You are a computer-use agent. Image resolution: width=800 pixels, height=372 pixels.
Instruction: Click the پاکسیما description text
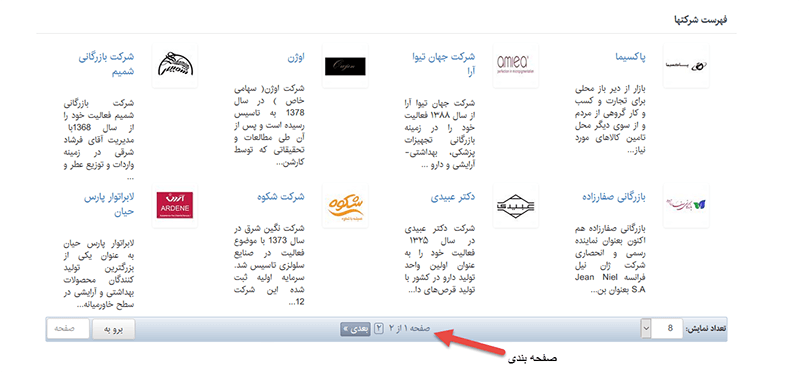(610, 120)
